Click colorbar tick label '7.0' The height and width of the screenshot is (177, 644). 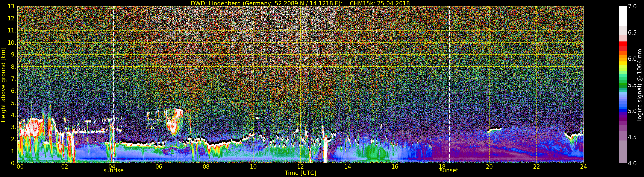click(x=632, y=6)
